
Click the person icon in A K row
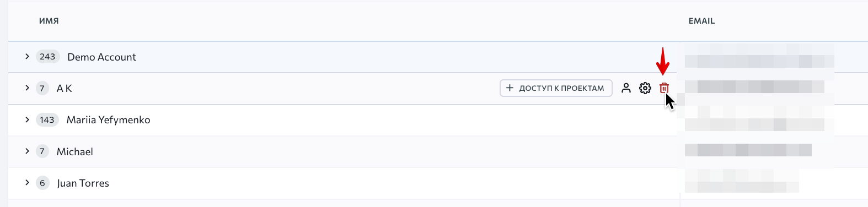(626, 88)
